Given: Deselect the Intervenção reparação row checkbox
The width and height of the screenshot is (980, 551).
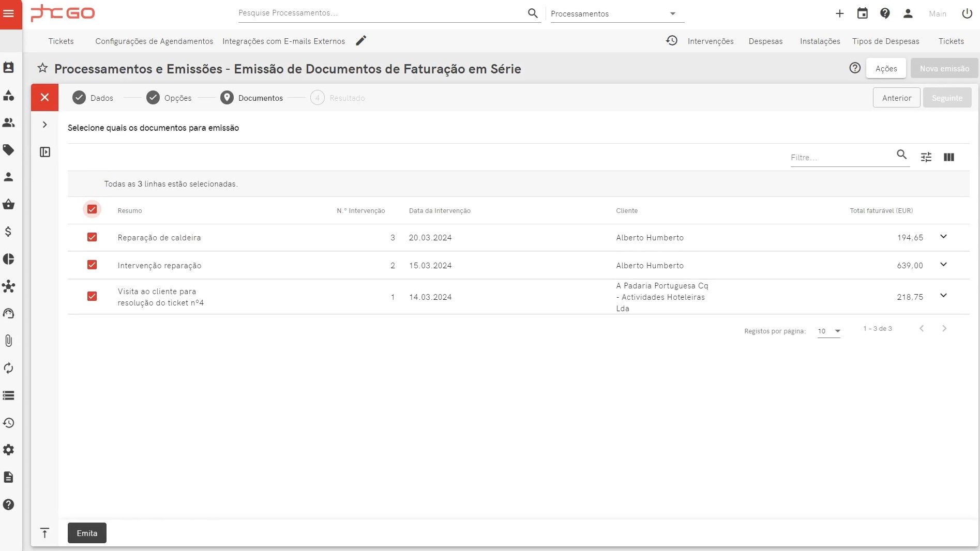Looking at the screenshot, I should (x=92, y=265).
